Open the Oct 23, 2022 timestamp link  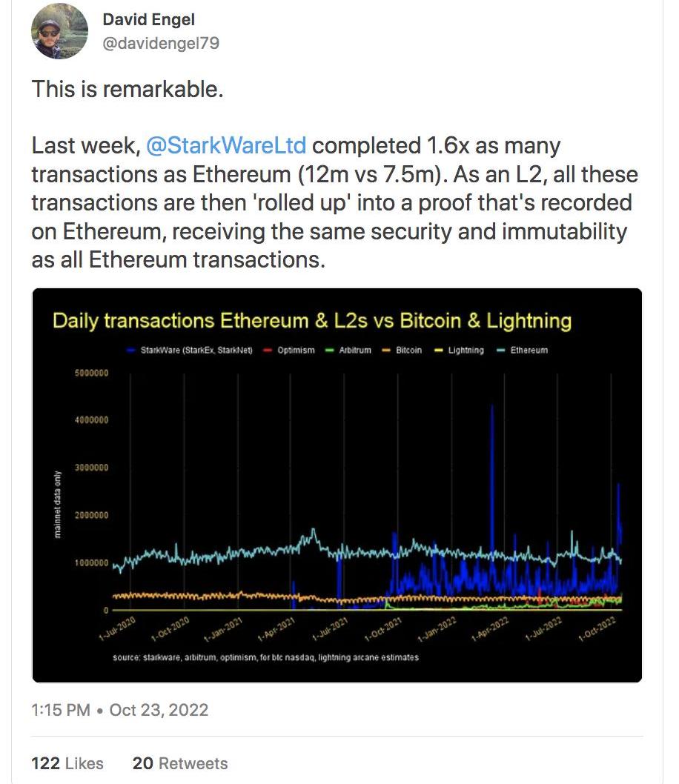(159, 710)
